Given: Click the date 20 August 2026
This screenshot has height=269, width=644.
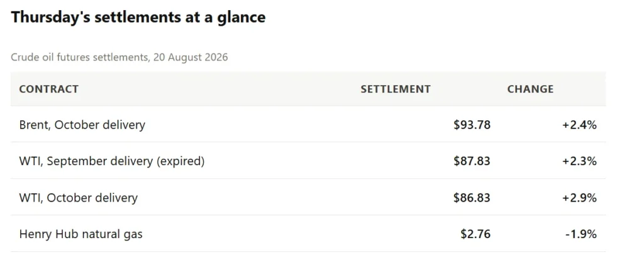Looking at the screenshot, I should pos(191,57).
